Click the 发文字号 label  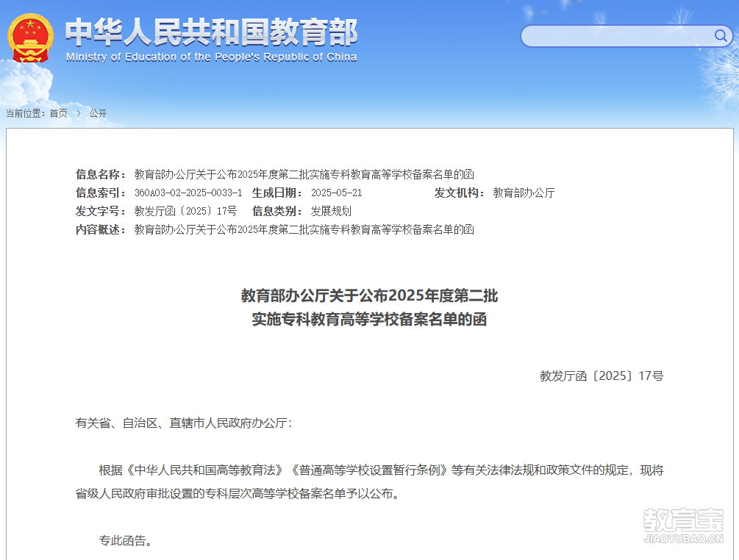pos(101,212)
